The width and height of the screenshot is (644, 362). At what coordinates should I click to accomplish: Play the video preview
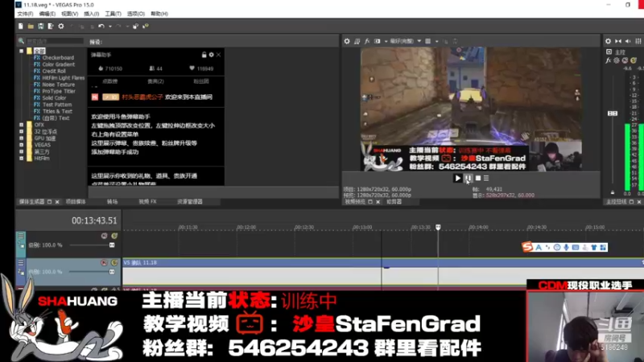[457, 178]
